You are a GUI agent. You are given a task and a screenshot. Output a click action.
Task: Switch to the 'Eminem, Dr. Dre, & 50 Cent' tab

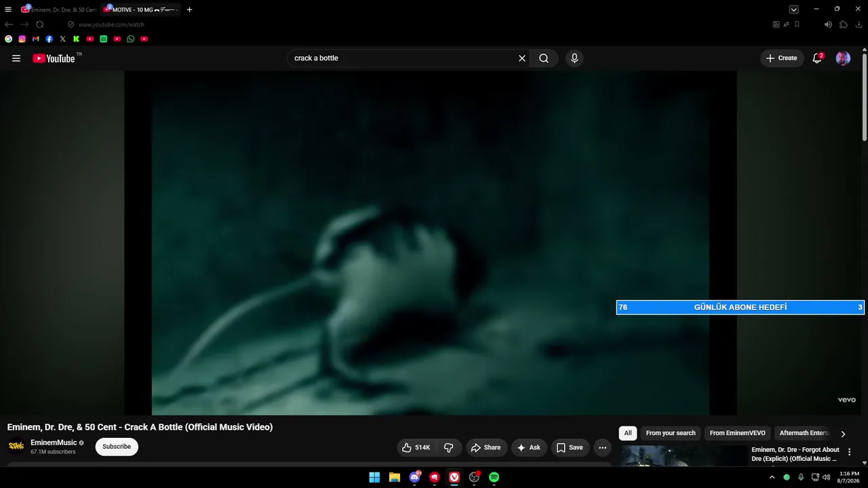pyautogui.click(x=58, y=9)
